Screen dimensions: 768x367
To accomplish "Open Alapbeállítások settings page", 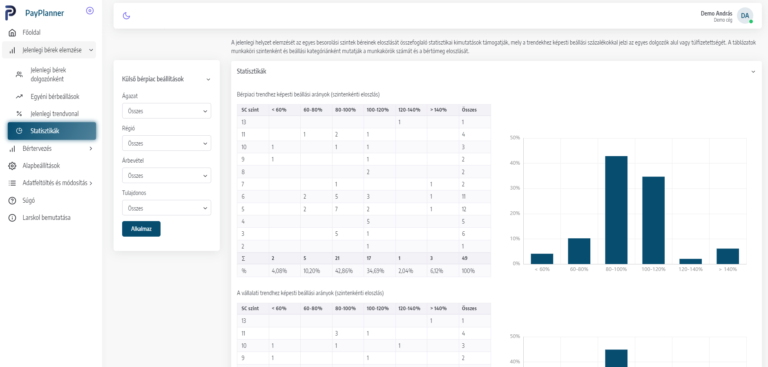I will click(41, 166).
